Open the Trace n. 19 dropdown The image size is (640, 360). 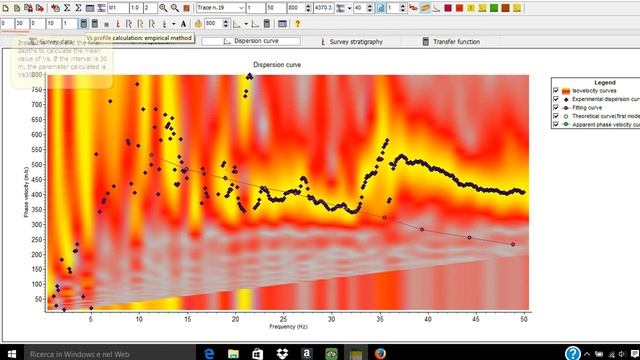[241, 8]
